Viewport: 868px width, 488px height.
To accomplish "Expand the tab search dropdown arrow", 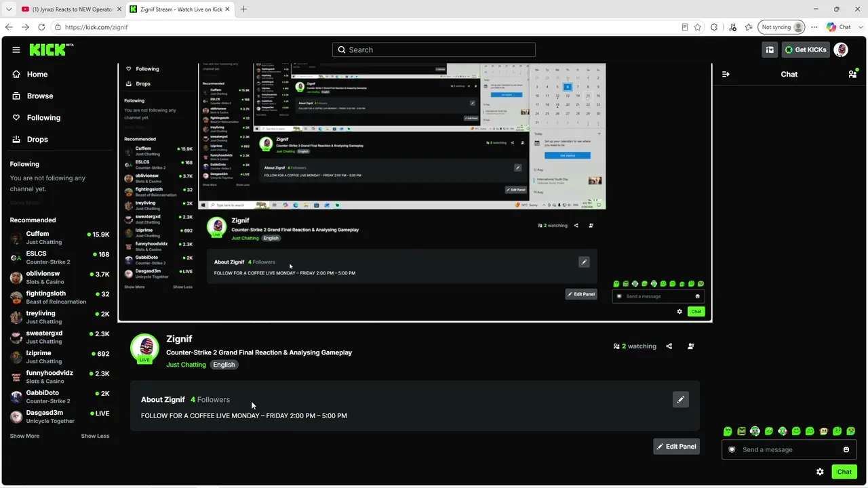I will pos(9,9).
